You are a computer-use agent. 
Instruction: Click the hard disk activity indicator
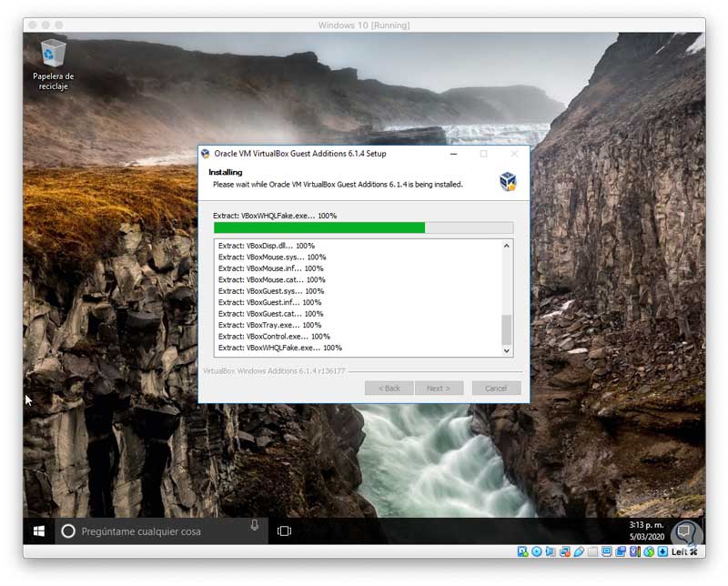pos(522,551)
